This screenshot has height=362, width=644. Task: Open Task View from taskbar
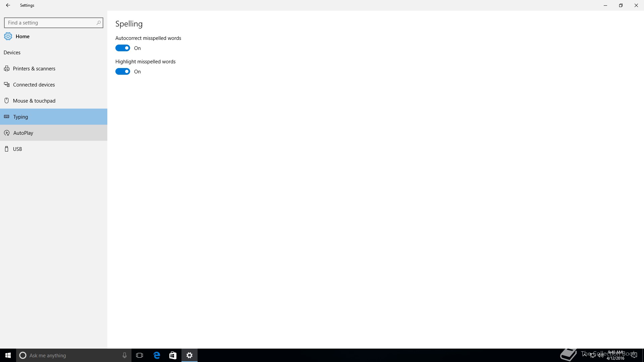(140, 355)
